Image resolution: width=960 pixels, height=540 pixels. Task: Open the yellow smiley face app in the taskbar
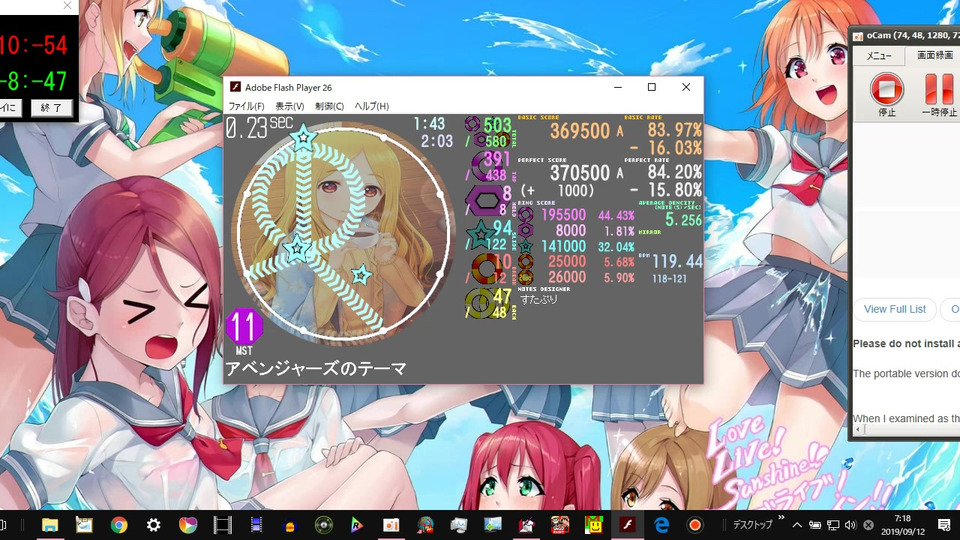click(593, 525)
